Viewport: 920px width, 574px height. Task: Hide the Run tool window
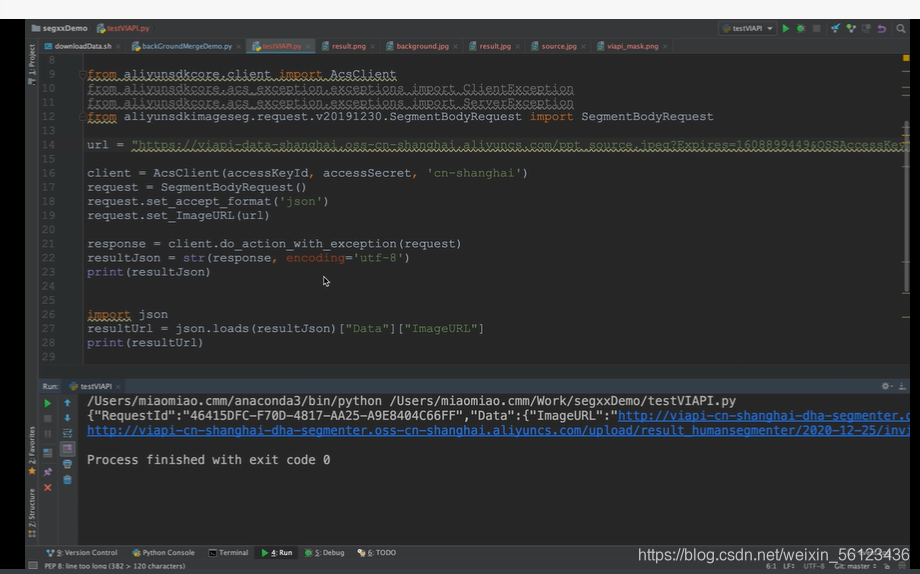tap(902, 386)
